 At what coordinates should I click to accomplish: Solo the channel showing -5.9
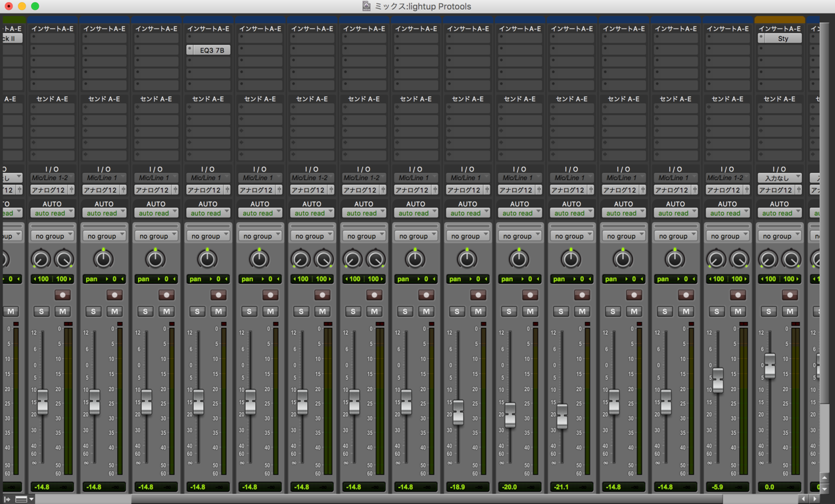[717, 311]
